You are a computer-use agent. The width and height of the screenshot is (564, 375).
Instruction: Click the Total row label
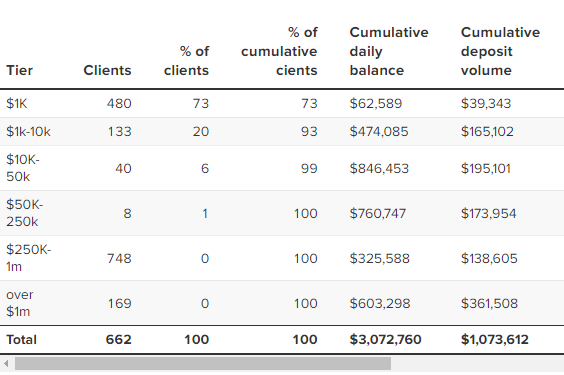tap(22, 339)
